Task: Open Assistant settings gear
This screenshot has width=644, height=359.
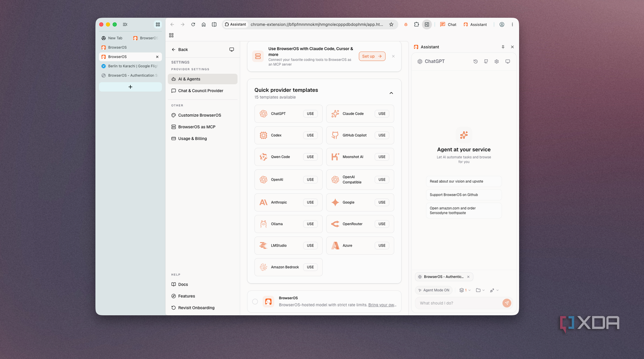Action: (496, 62)
